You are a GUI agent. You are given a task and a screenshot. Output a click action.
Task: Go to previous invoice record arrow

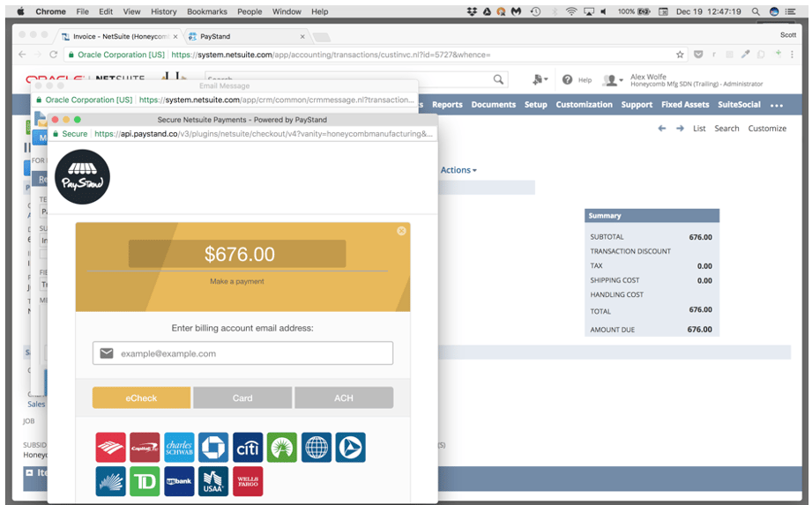pos(662,129)
